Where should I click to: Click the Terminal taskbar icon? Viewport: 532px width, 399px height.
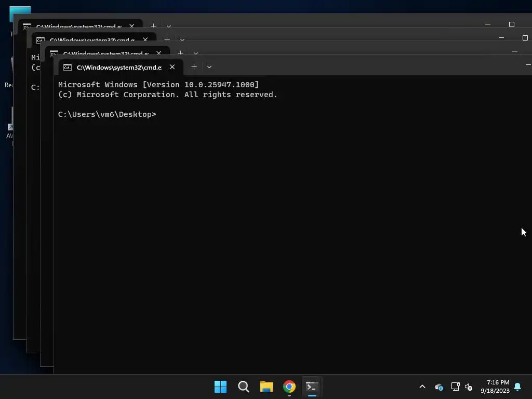312,387
